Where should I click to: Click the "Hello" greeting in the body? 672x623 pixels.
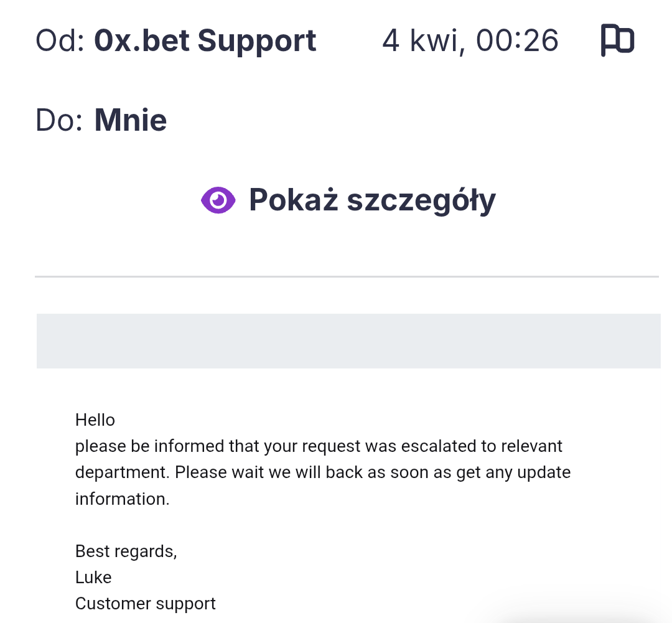click(x=95, y=420)
